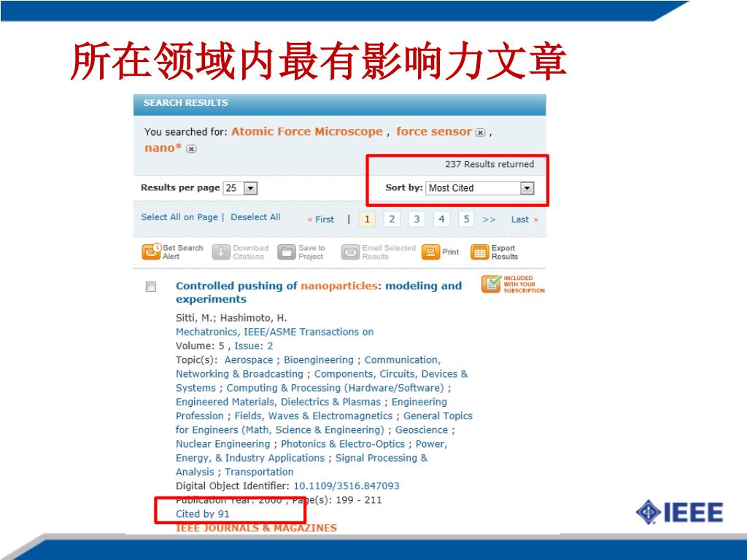Screen dimensions: 747x560
Task: Click Atomic Force Microscope search term
Action: [x=307, y=131]
